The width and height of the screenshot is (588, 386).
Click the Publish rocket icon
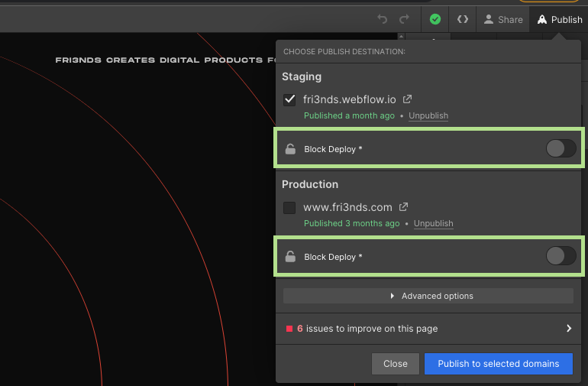[x=542, y=19]
